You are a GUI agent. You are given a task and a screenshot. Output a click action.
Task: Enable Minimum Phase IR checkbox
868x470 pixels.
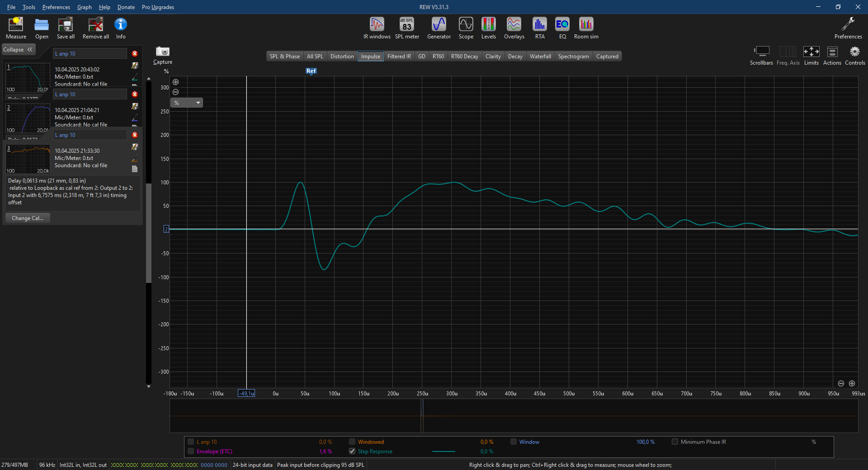click(675, 442)
